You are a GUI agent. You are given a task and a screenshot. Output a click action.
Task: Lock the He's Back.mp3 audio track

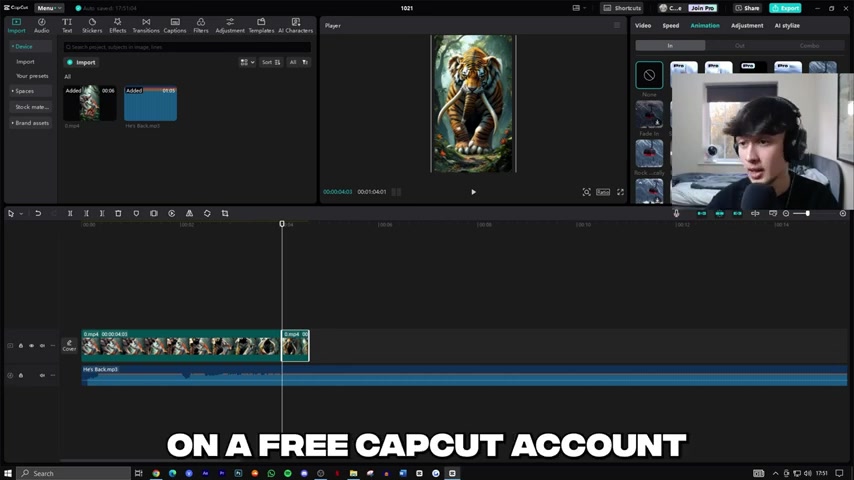(21, 375)
